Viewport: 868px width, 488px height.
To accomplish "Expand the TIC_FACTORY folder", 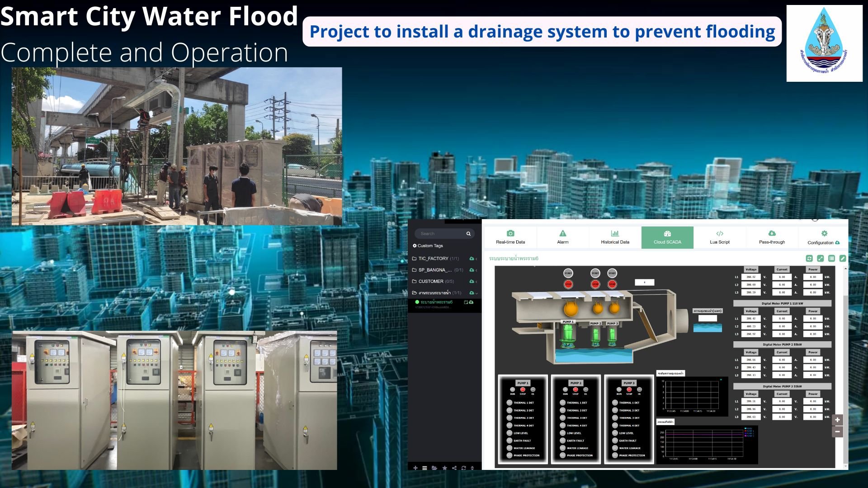I will pyautogui.click(x=433, y=258).
